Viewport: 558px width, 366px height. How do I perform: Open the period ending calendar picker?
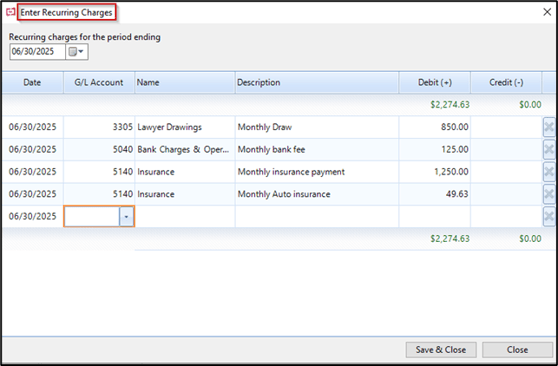pyautogui.click(x=77, y=52)
